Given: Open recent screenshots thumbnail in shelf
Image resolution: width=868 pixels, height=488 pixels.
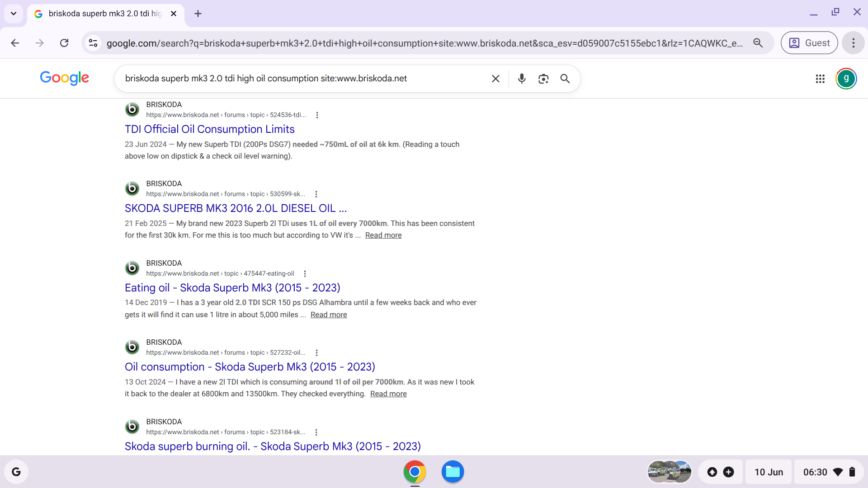Looking at the screenshot, I should (x=670, y=472).
